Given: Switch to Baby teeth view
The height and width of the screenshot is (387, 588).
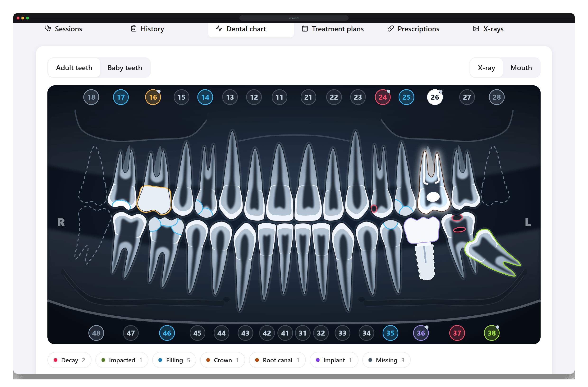Looking at the screenshot, I should point(125,68).
